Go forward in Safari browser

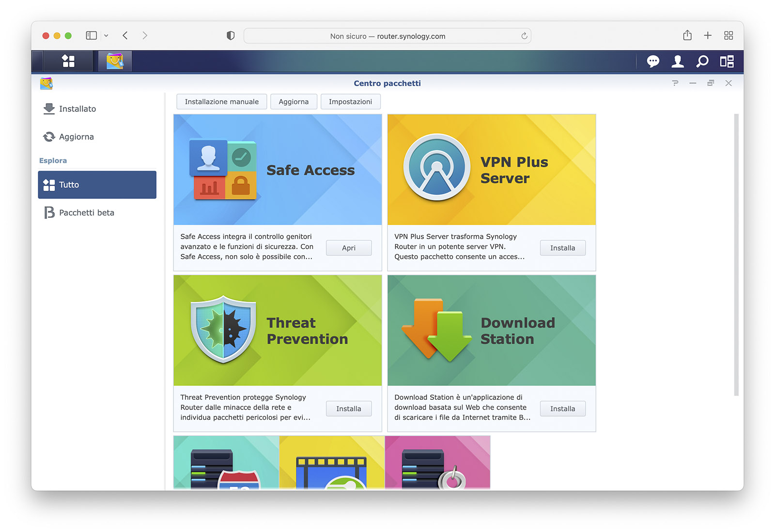pos(145,35)
